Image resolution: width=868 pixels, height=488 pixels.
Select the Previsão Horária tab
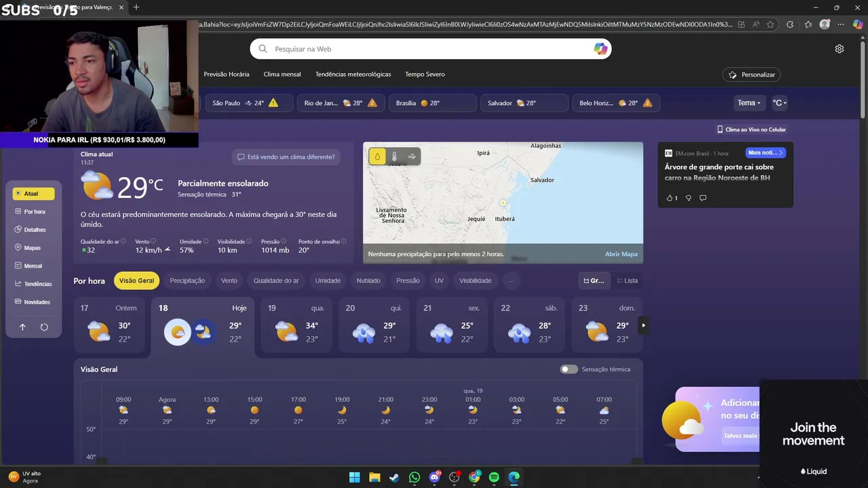coord(226,74)
